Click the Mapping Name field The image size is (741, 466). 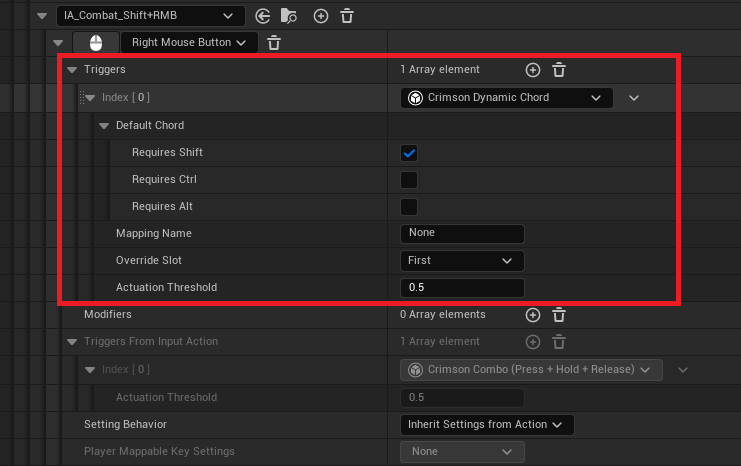click(462, 233)
